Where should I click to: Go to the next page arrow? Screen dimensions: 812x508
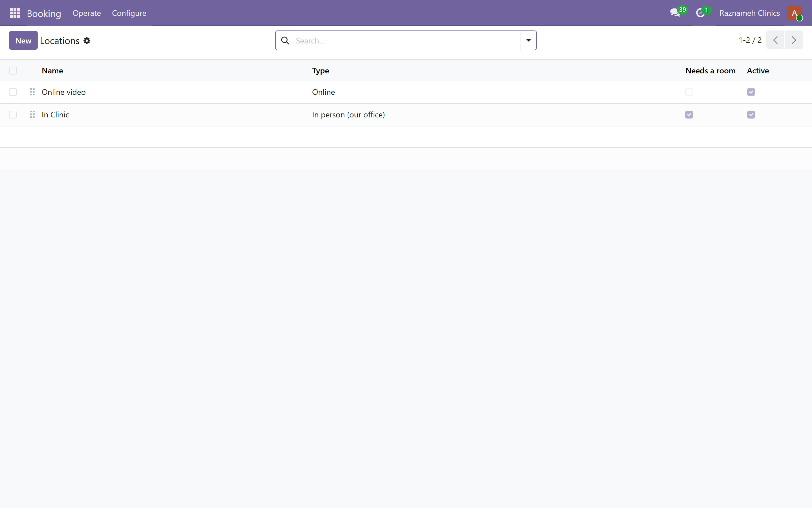pos(794,40)
